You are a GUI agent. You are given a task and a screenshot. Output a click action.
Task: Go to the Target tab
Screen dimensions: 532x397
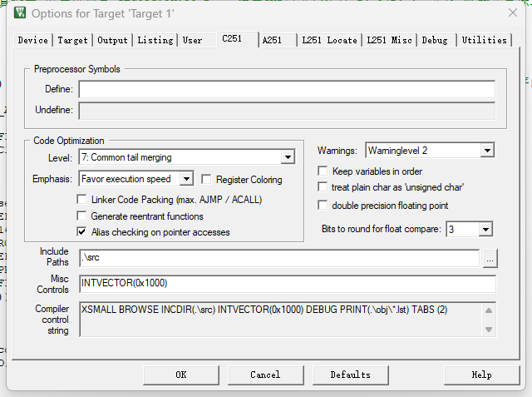[x=72, y=40]
